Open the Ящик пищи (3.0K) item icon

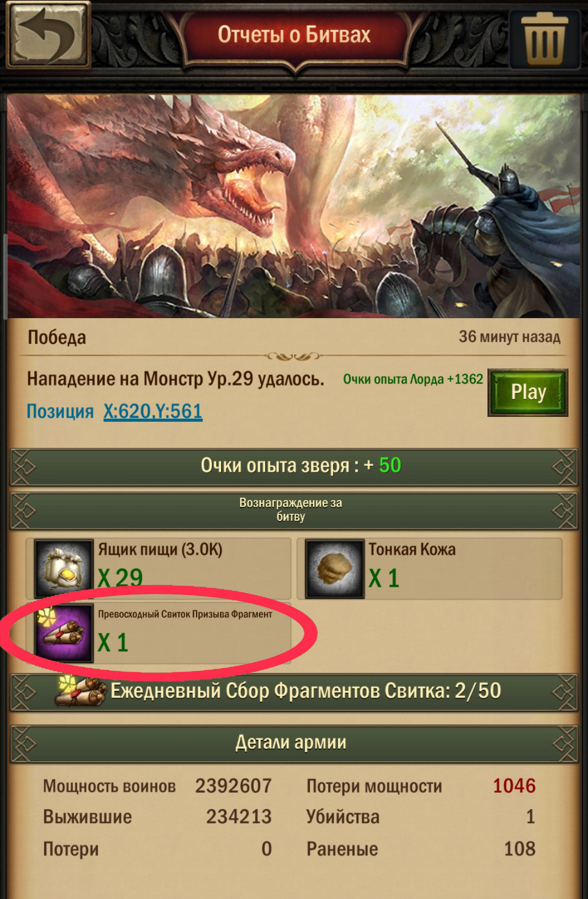[63, 569]
